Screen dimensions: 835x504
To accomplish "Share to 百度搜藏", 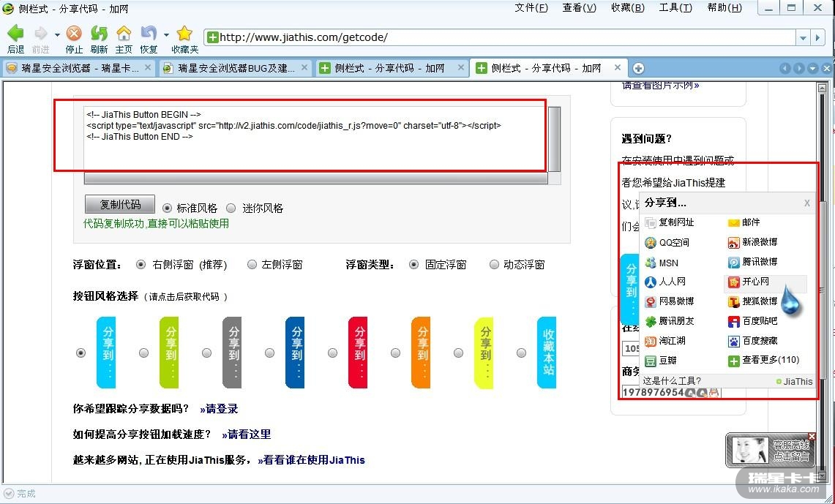I will (753, 341).
